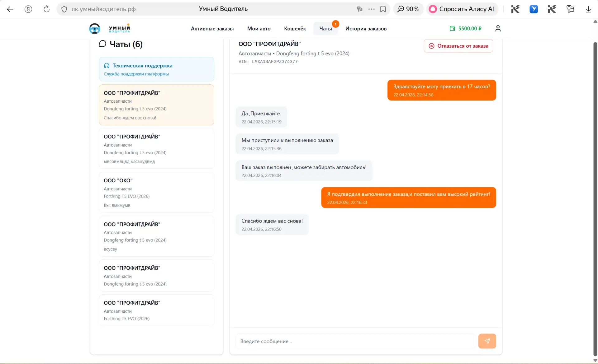The height and width of the screenshot is (364, 598).
Task: Switch to the История заказов tab
Action: (x=366, y=29)
